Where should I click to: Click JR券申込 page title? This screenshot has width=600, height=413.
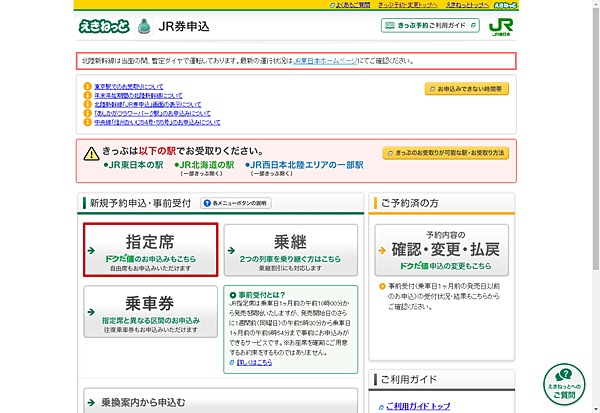click(184, 26)
